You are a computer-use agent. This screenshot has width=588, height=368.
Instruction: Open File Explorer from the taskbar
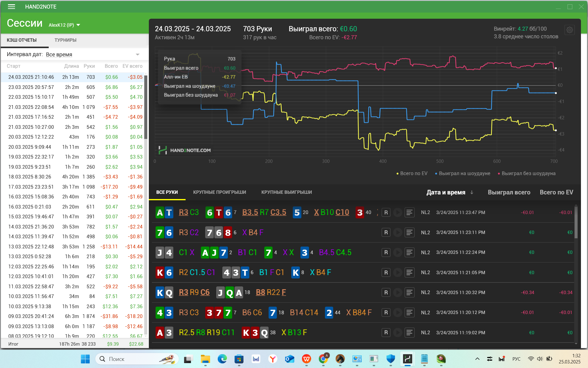(205, 359)
